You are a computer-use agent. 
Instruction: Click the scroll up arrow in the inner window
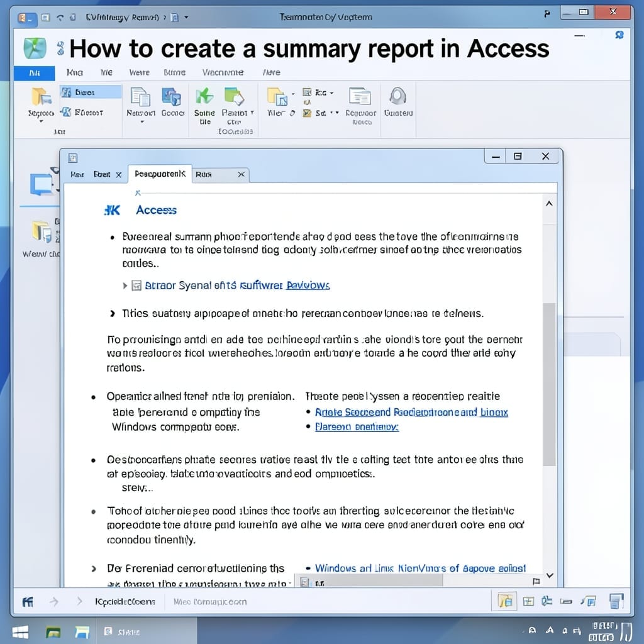[x=549, y=204]
